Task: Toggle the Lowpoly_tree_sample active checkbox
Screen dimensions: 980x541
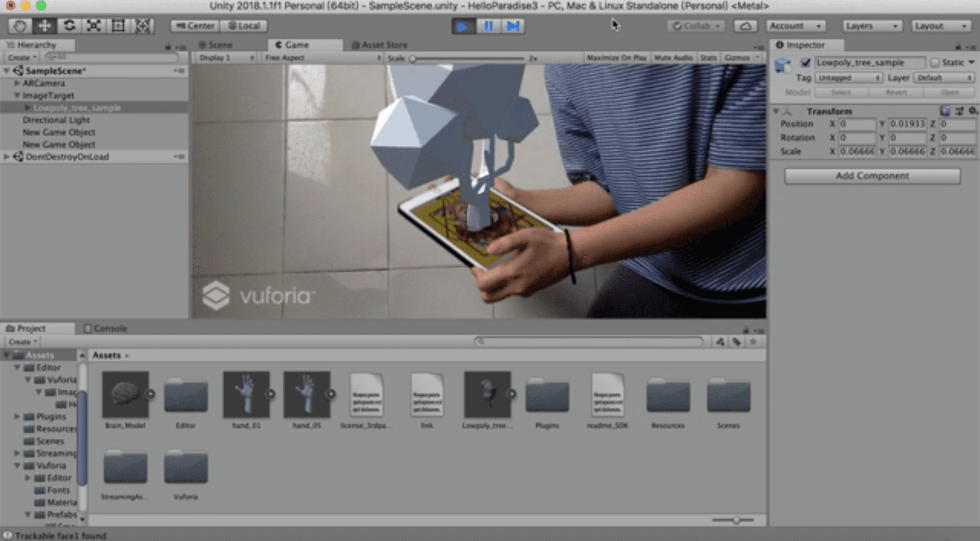Action: 805,62
